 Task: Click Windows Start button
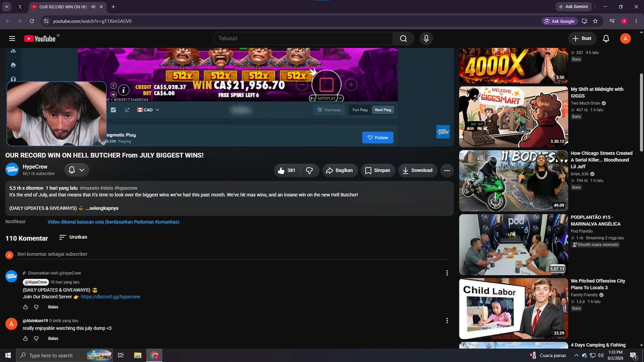pyautogui.click(x=8, y=355)
